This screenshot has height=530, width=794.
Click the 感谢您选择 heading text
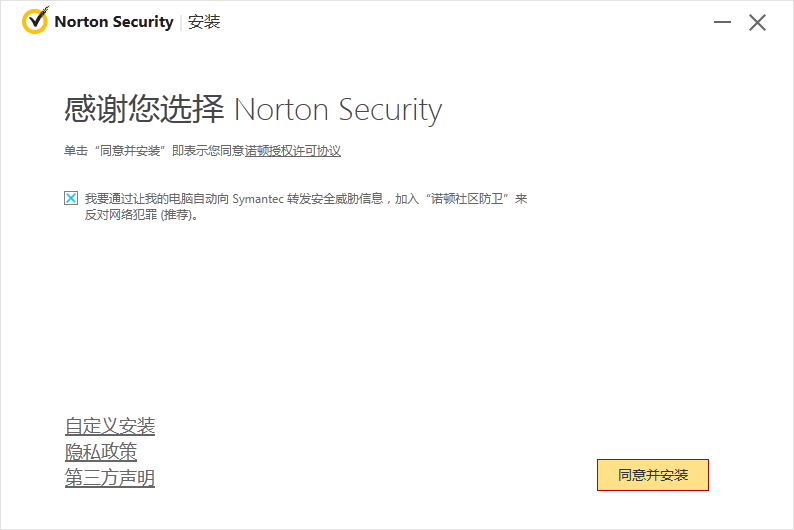tap(144, 109)
